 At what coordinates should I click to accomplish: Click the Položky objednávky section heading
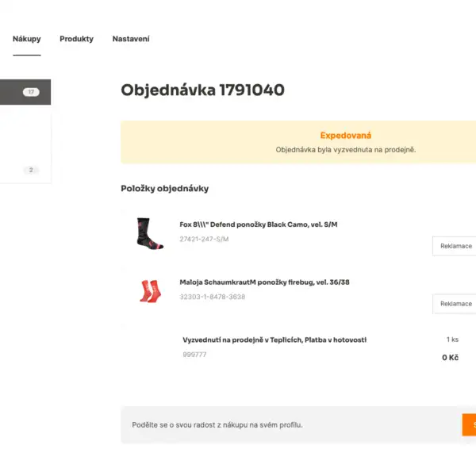pyautogui.click(x=165, y=189)
